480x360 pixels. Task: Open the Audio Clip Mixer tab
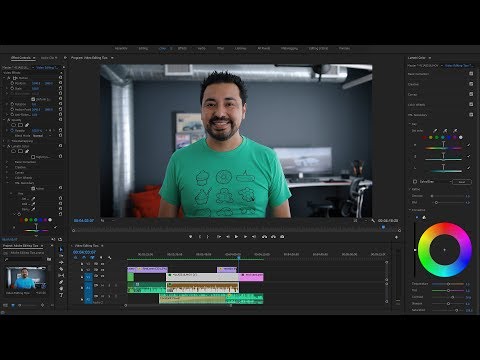(x=48, y=58)
